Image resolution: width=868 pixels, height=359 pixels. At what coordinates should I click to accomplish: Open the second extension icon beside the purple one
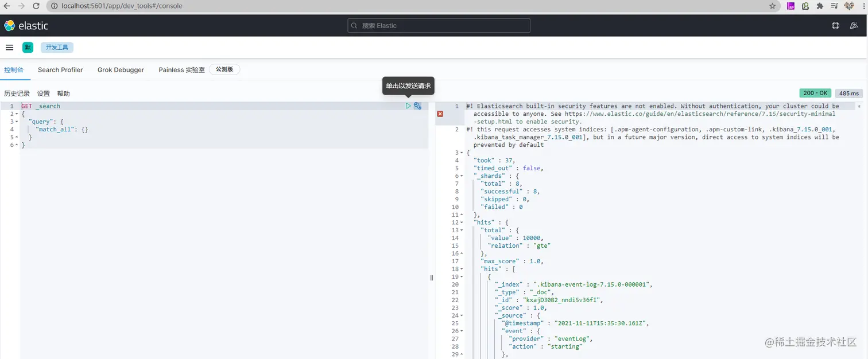point(805,6)
